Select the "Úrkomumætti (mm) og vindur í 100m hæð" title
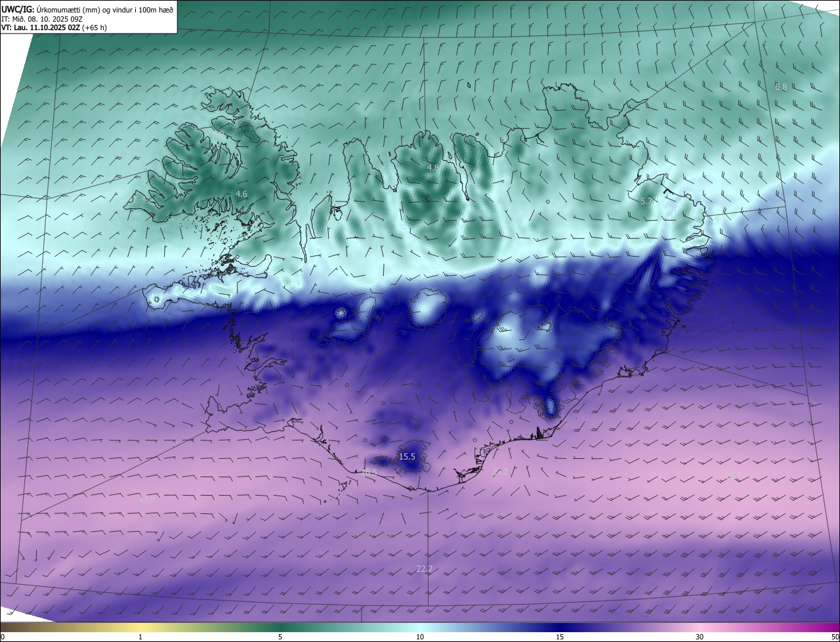 click(x=105, y=10)
